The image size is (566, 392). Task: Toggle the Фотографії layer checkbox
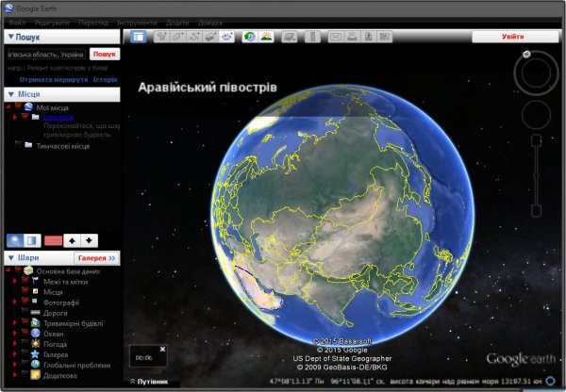(25, 302)
